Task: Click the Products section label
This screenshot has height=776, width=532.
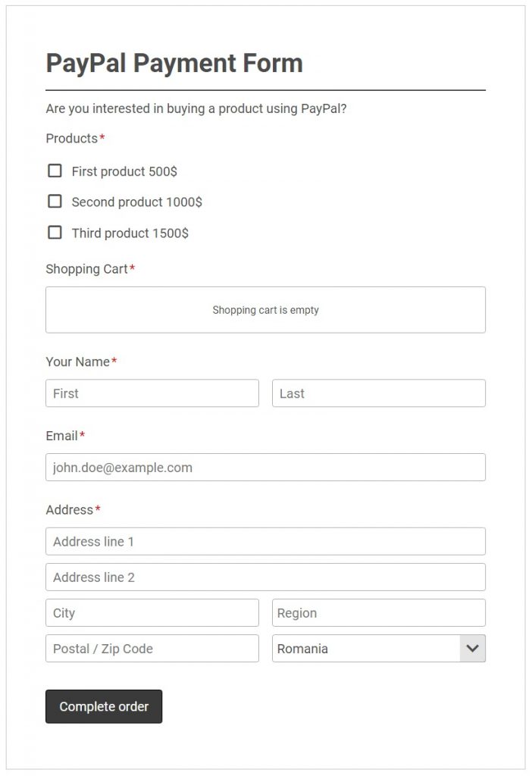Action: 71,139
